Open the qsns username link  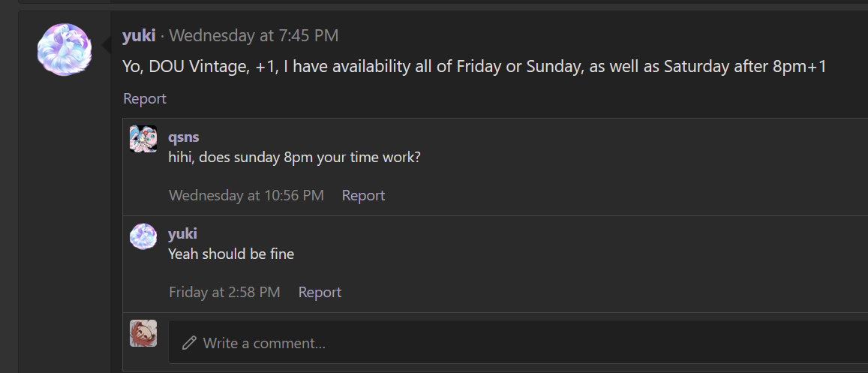(184, 137)
